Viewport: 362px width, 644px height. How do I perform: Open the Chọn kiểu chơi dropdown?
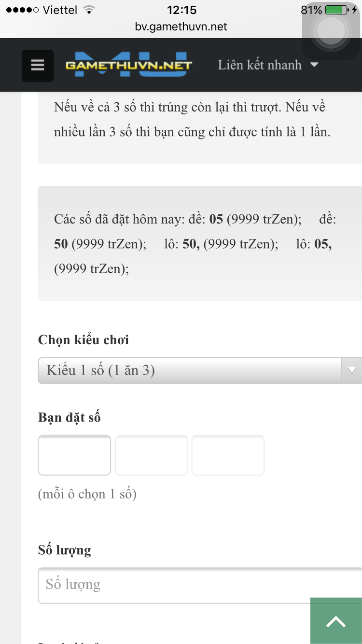click(200, 371)
